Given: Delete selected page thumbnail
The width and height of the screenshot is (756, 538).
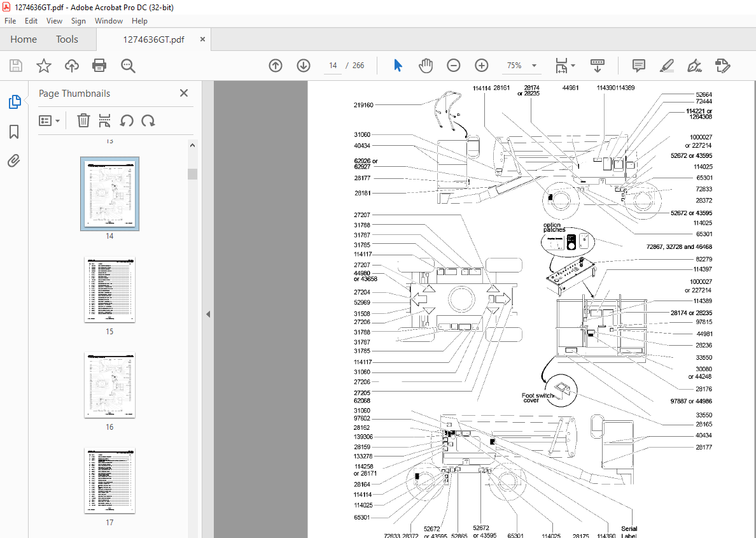Looking at the screenshot, I should [83, 120].
